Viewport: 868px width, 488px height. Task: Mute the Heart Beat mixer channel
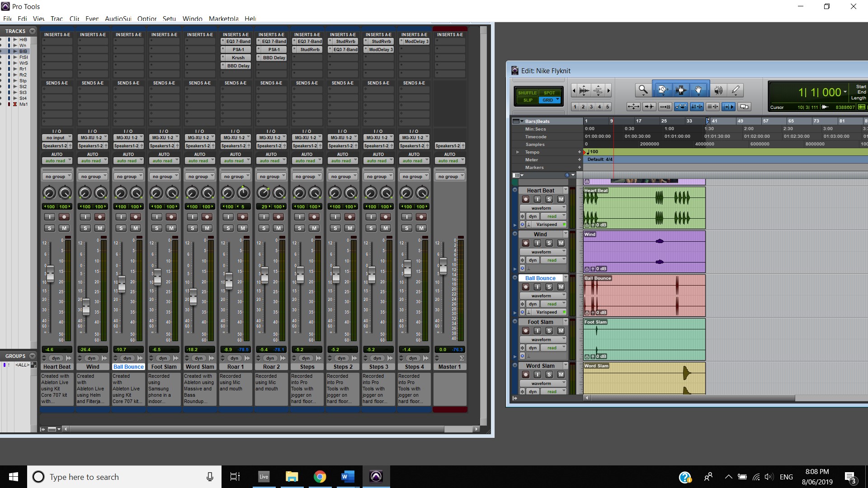64,228
